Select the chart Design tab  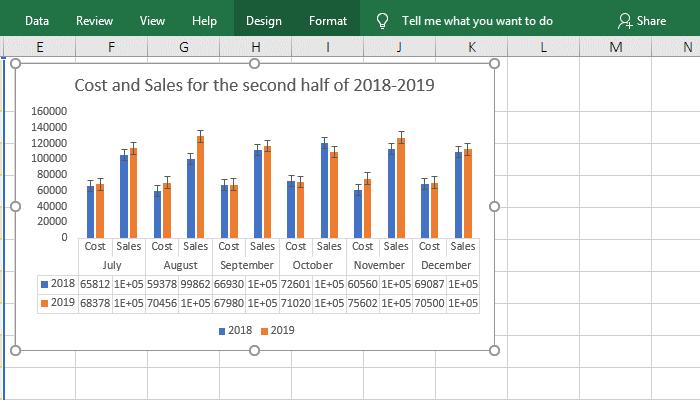[263, 20]
